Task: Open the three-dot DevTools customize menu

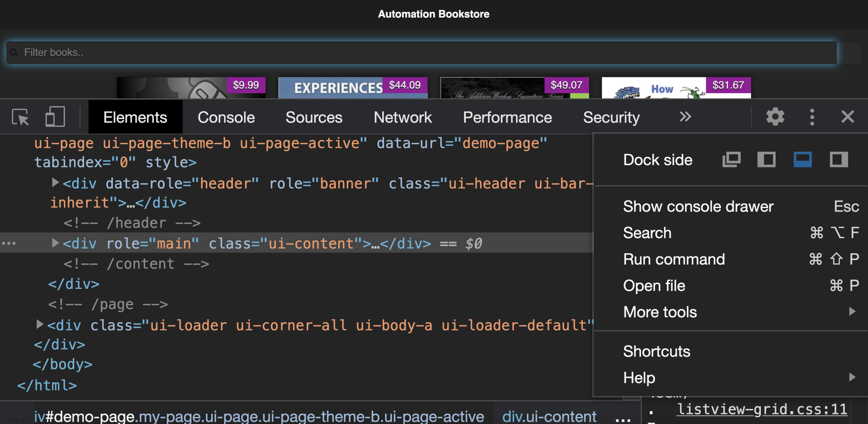Action: [811, 117]
